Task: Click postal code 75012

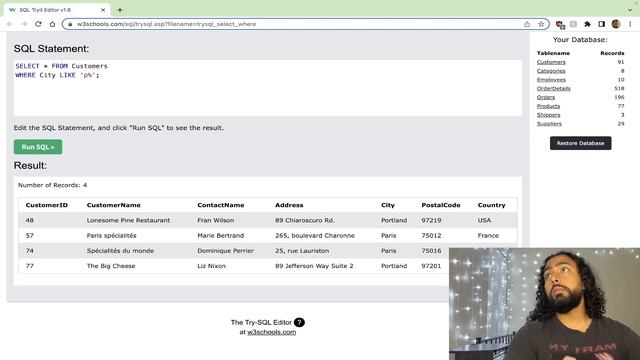Action: tap(431, 236)
